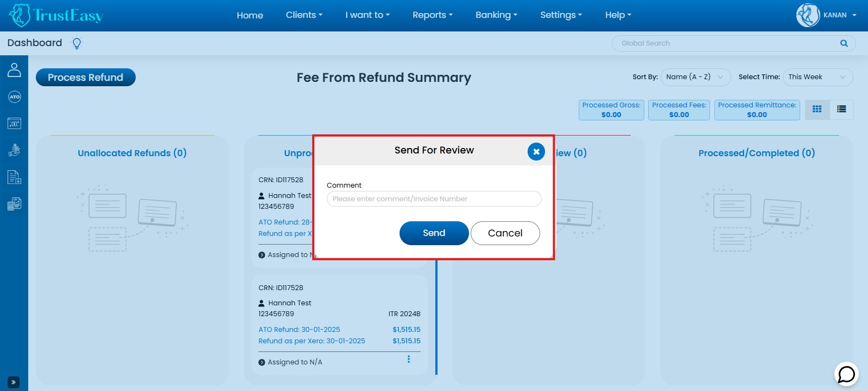Open the calculator reports sidebar icon
Image resolution: width=868 pixels, height=391 pixels.
14,204
